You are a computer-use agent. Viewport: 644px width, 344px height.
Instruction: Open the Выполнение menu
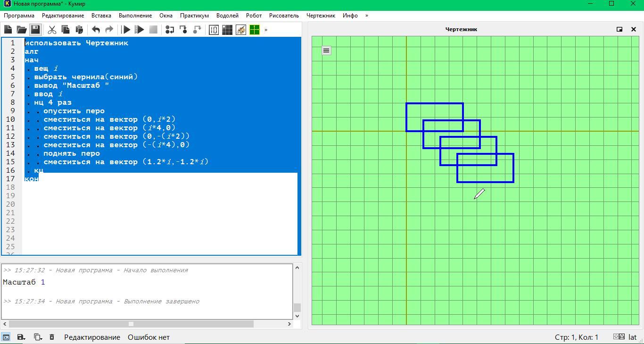(x=135, y=16)
